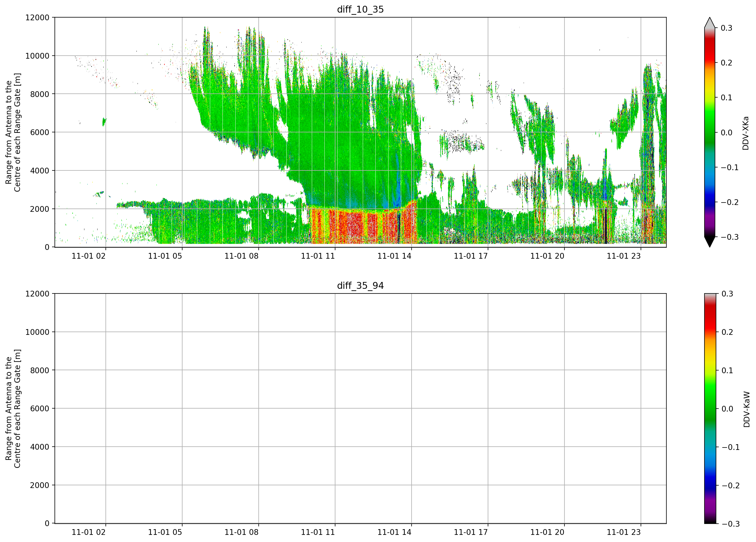Viewport: 756px width, 542px height.
Task: Click "11-01 11" tick under diff_35_94 plot
Action: click(318, 532)
